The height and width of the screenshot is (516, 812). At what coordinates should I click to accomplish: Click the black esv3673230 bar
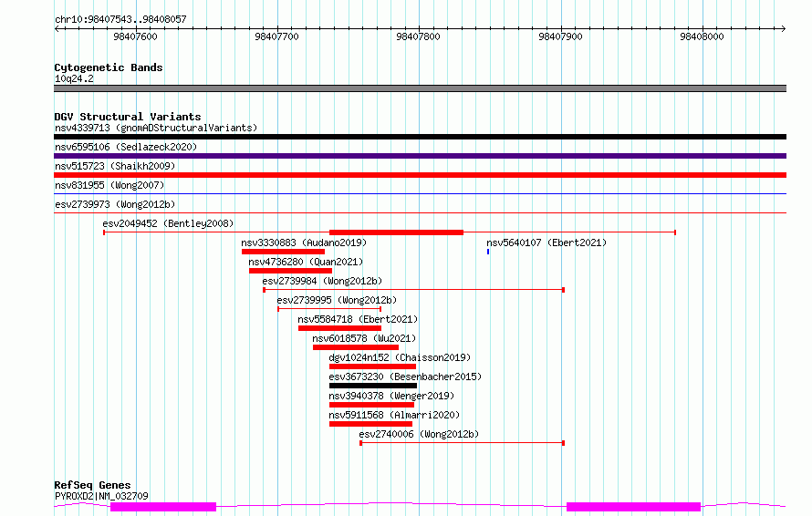(373, 386)
